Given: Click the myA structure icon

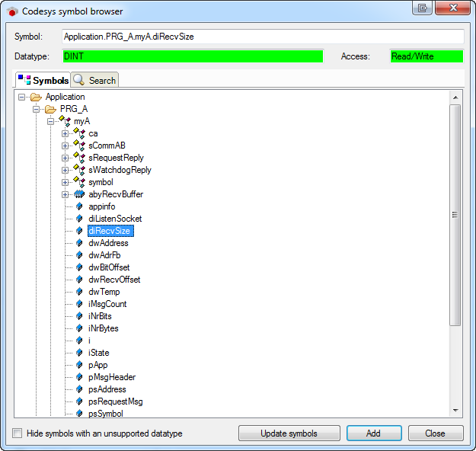Looking at the screenshot, I should pos(65,121).
